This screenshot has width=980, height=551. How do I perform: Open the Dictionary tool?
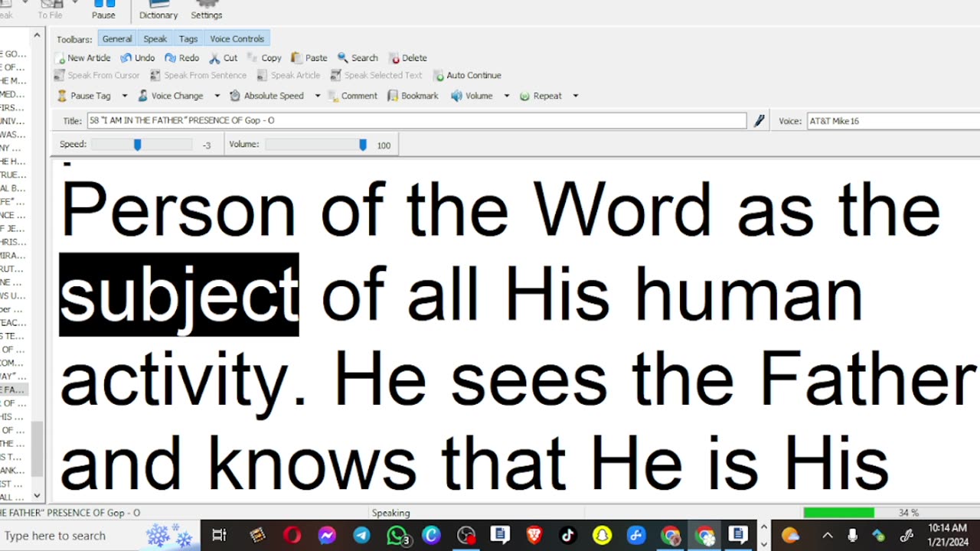[158, 10]
